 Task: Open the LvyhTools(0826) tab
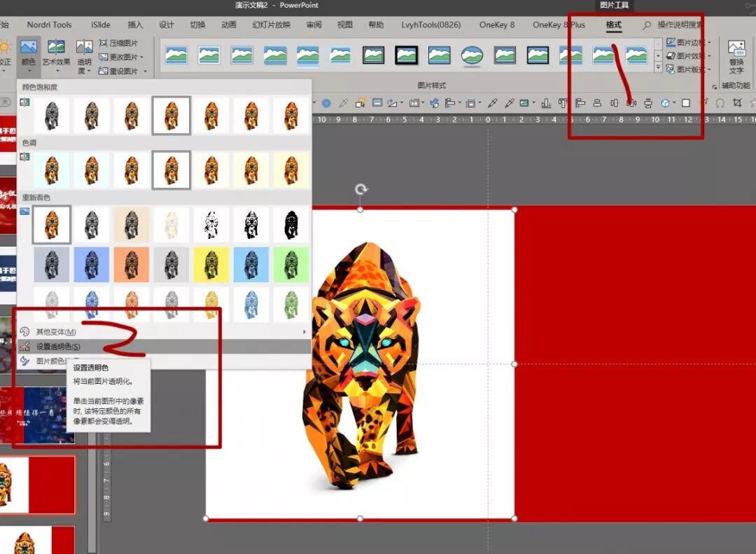tap(430, 25)
